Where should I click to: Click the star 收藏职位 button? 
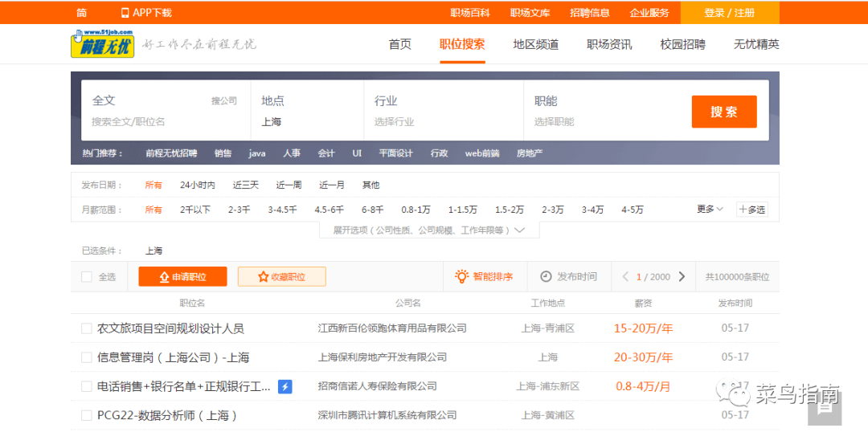281,276
